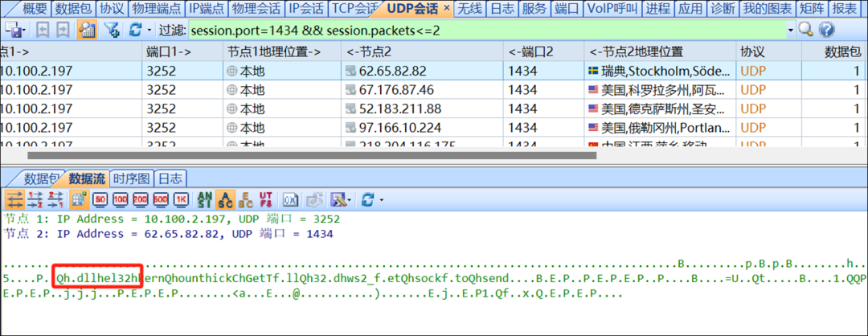Viewport: 868px width, 336px height.
Task: Sort by <-节点2地理位置 column header
Action: pyautogui.click(x=659, y=51)
